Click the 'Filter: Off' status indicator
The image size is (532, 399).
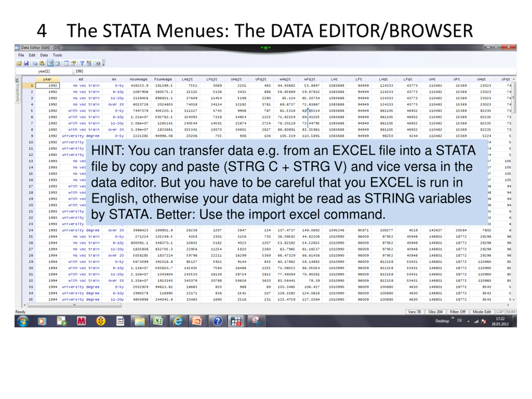click(457, 312)
